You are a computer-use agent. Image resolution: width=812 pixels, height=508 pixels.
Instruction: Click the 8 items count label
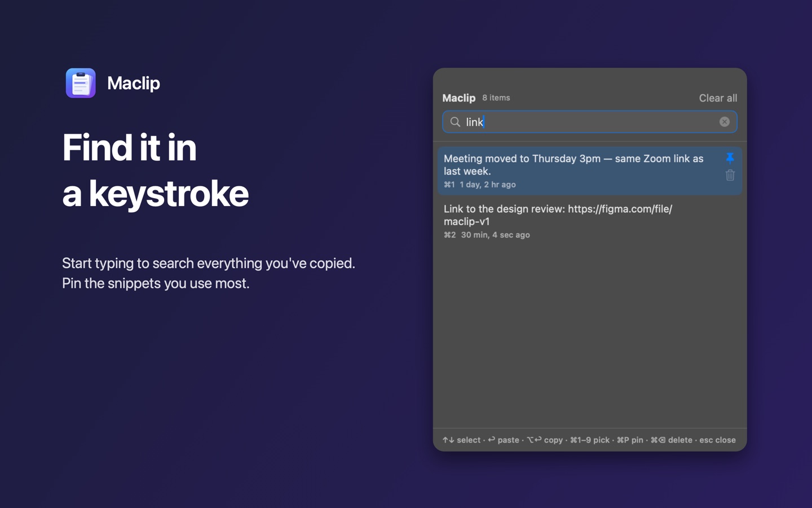(x=496, y=98)
